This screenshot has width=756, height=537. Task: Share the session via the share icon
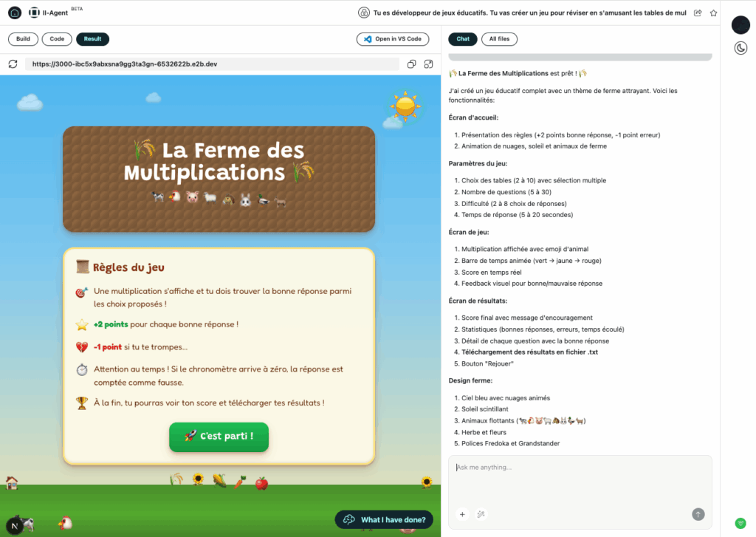(x=698, y=13)
